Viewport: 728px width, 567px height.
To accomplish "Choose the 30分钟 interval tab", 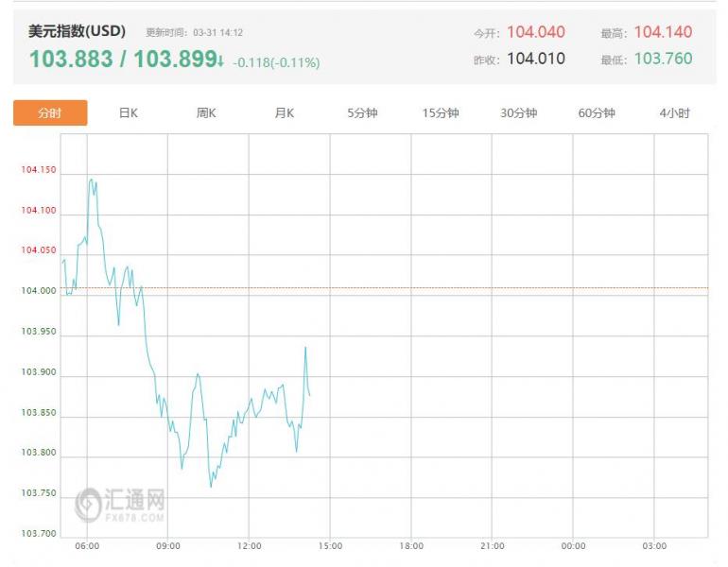I will 518,113.
